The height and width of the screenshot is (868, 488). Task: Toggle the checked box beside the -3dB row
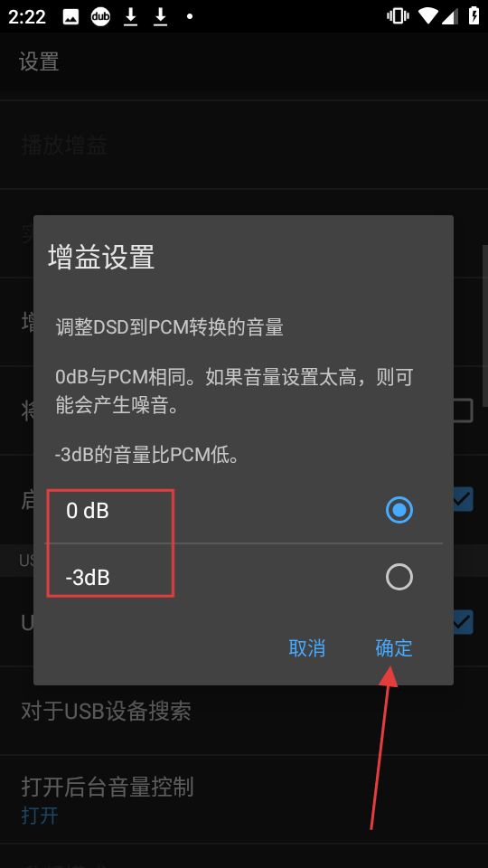click(463, 622)
